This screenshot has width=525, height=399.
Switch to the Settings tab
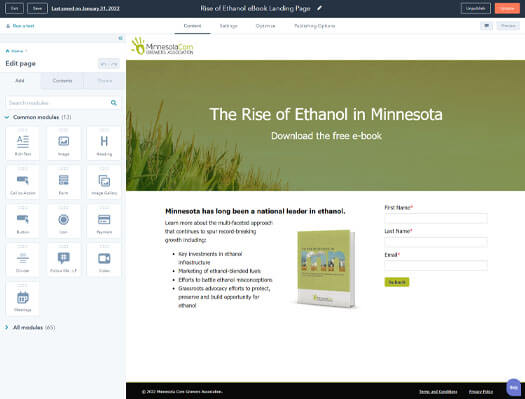pyautogui.click(x=229, y=26)
